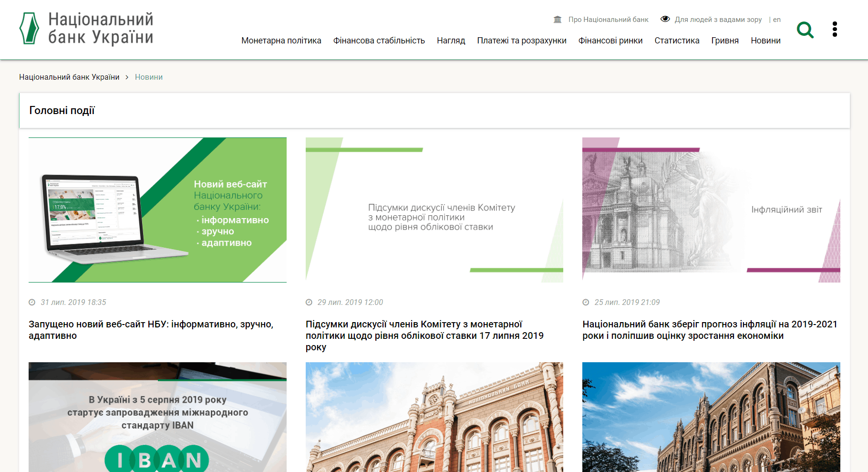This screenshot has height=472, width=868.
Task: Open the green search magnifier icon
Action: 805,30
